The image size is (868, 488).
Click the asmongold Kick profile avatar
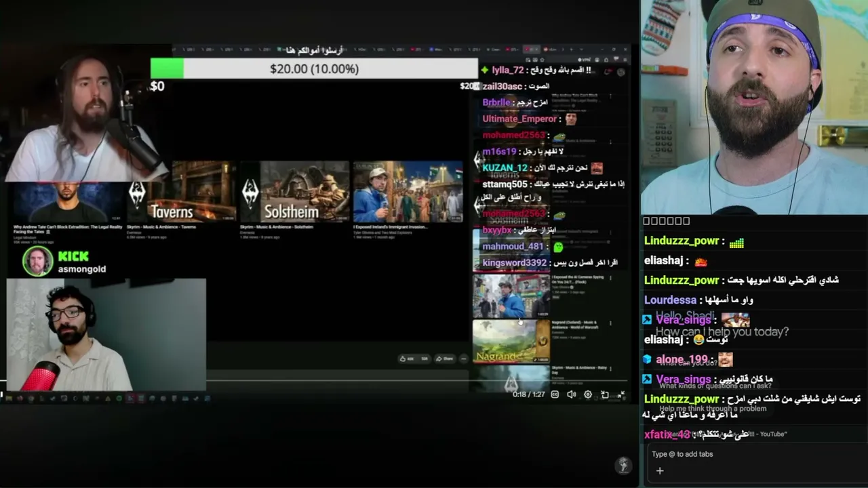[x=38, y=262]
